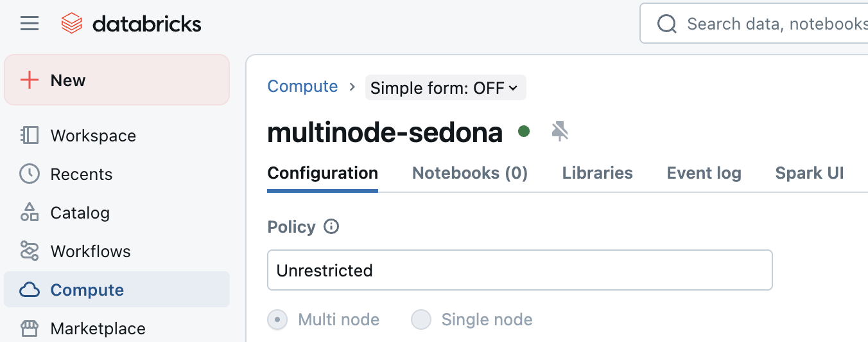The image size is (868, 342).
Task: Click the search data input field
Action: pyautogui.click(x=770, y=24)
